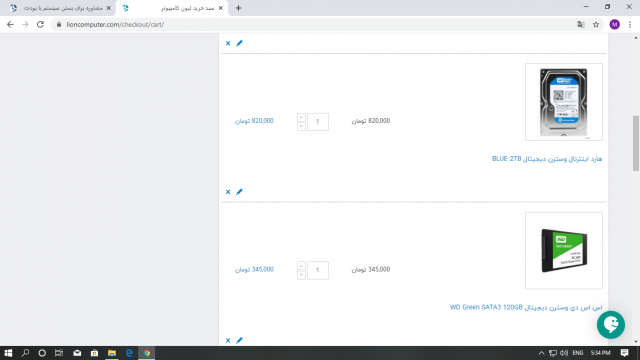The image size is (640, 360).
Task: Close the first browser tab
Action: click(x=109, y=8)
